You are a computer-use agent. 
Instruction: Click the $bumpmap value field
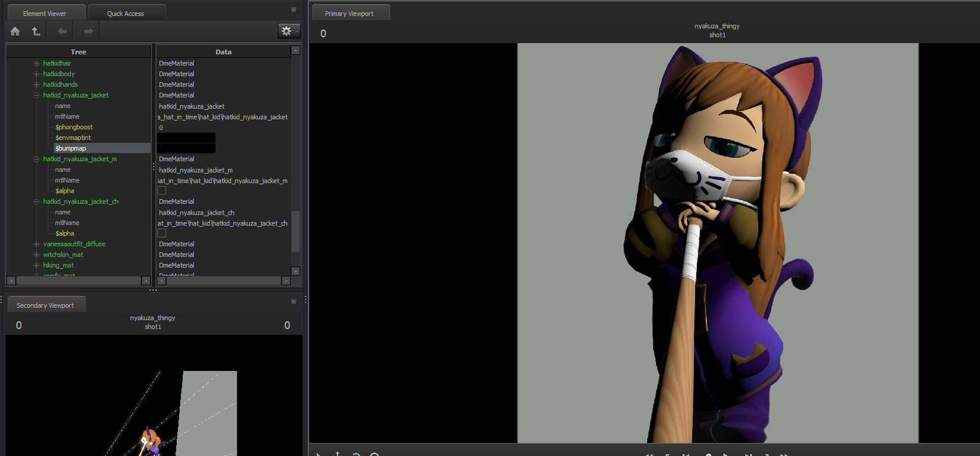point(186,148)
